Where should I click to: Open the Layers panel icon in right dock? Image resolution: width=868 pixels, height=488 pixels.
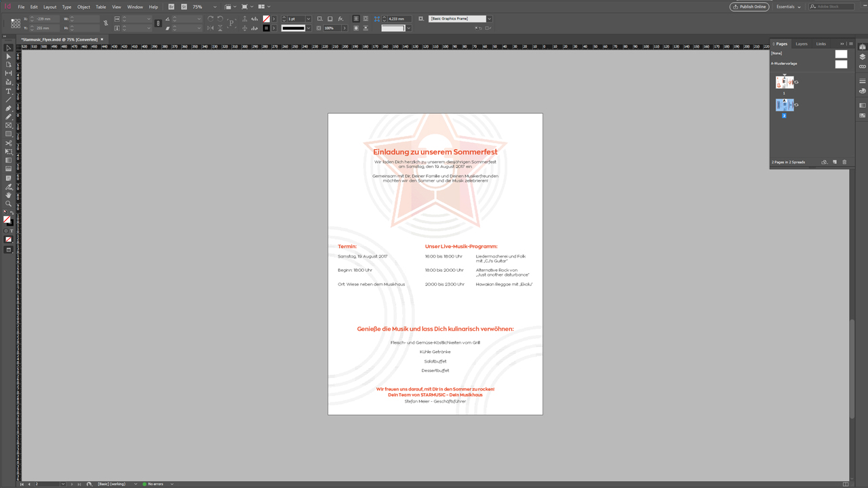(863, 57)
